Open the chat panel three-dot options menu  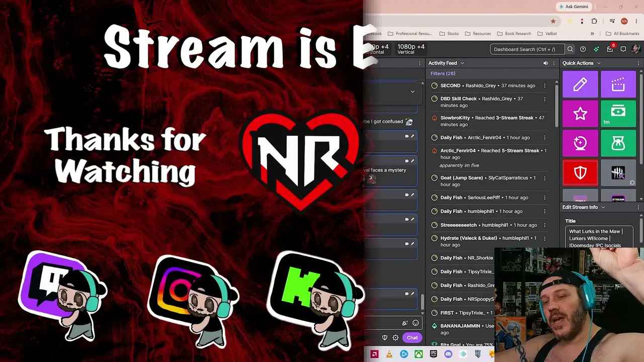[x=420, y=63]
